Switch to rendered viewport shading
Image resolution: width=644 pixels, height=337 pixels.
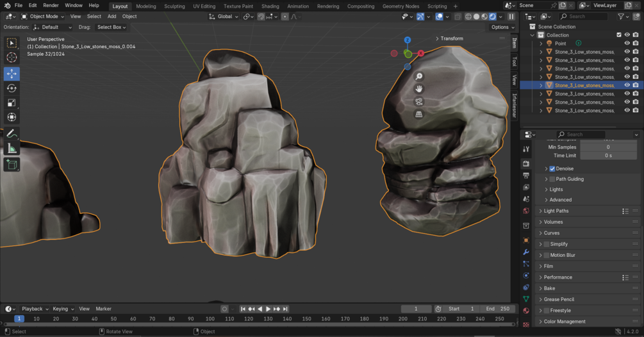pyautogui.click(x=492, y=17)
